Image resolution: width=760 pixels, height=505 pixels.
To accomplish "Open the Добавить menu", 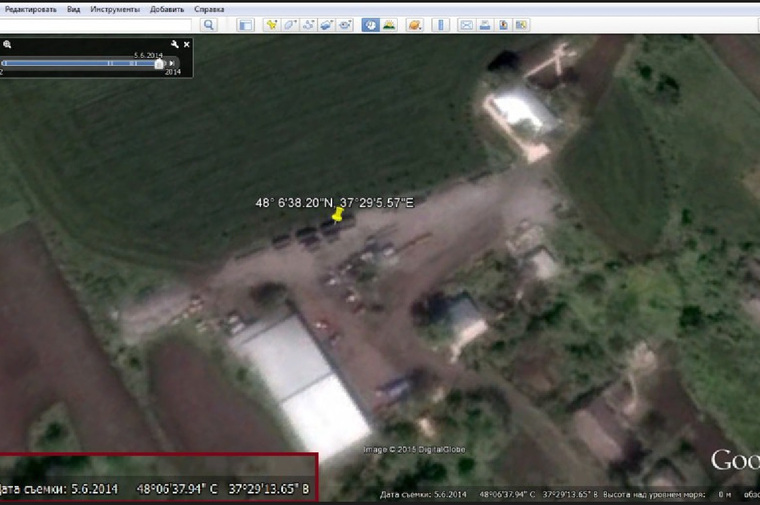I will pyautogui.click(x=167, y=9).
